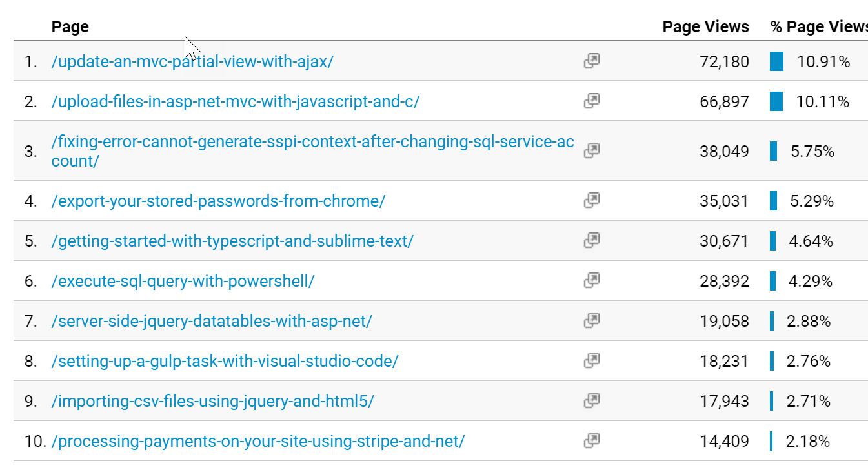Open external link icon for processing-payments-stripe row
The height and width of the screenshot is (472, 868).
coord(591,441)
